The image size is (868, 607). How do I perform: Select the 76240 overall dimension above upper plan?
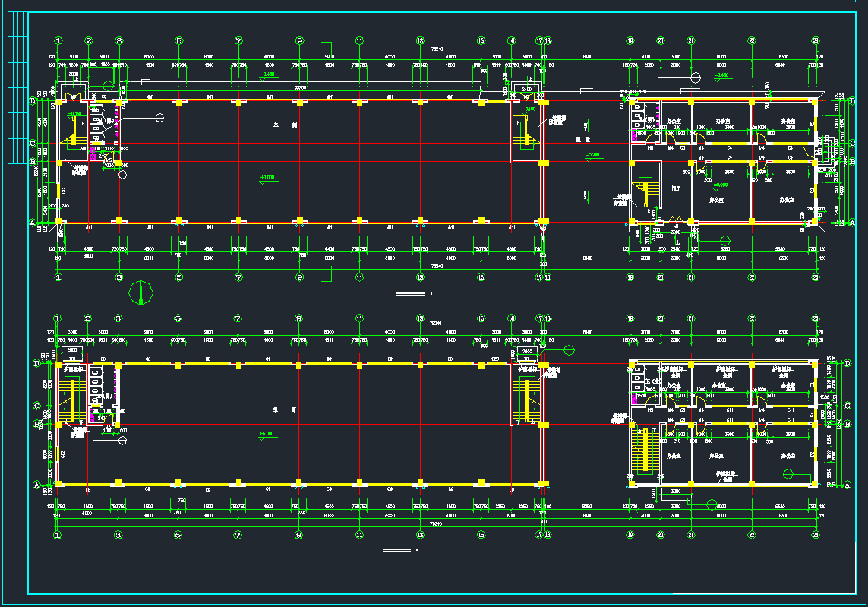coord(437,49)
